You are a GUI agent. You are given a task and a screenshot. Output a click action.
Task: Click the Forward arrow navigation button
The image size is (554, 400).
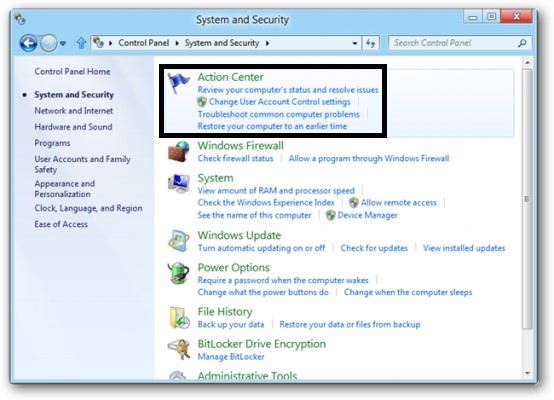coord(48,43)
